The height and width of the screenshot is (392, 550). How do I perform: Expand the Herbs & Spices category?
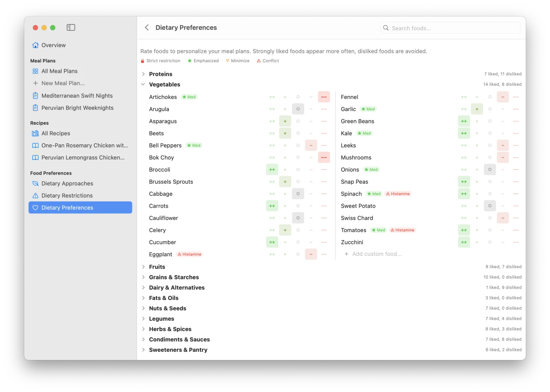pos(143,329)
